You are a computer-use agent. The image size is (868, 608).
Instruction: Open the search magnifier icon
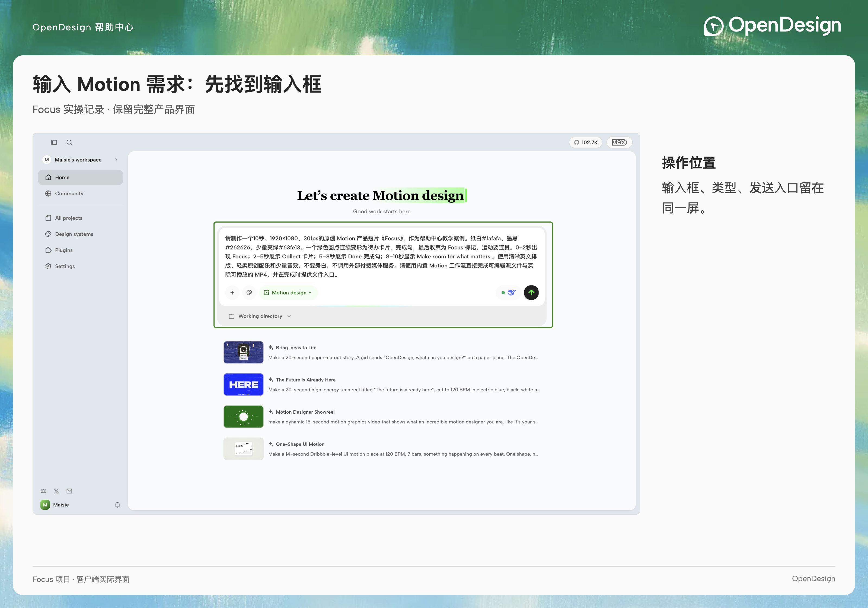[69, 142]
